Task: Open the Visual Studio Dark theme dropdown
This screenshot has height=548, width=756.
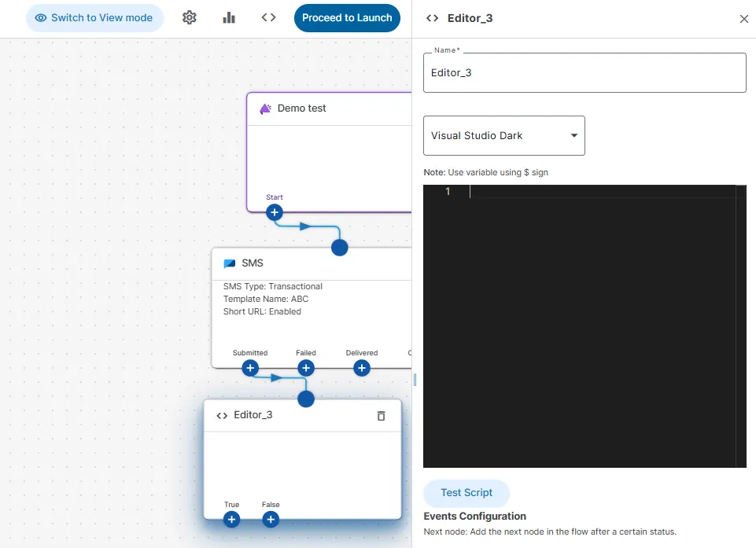Action: (503, 135)
